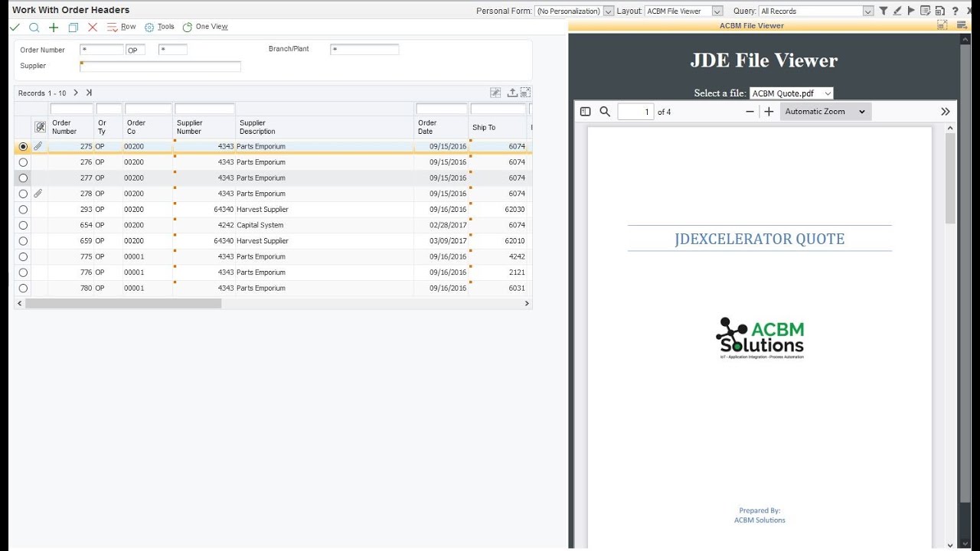The image size is (980, 551).
Task: Click the Ship To column header
Action: tap(498, 127)
